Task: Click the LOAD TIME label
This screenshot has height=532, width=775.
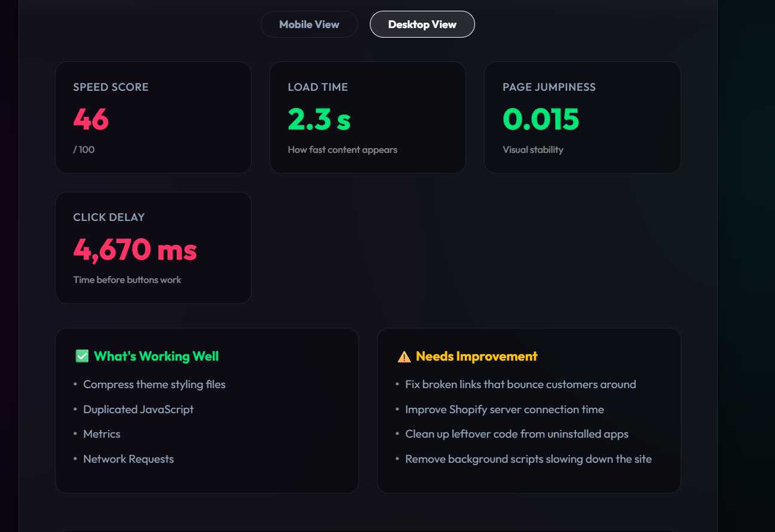Action: pos(317,87)
